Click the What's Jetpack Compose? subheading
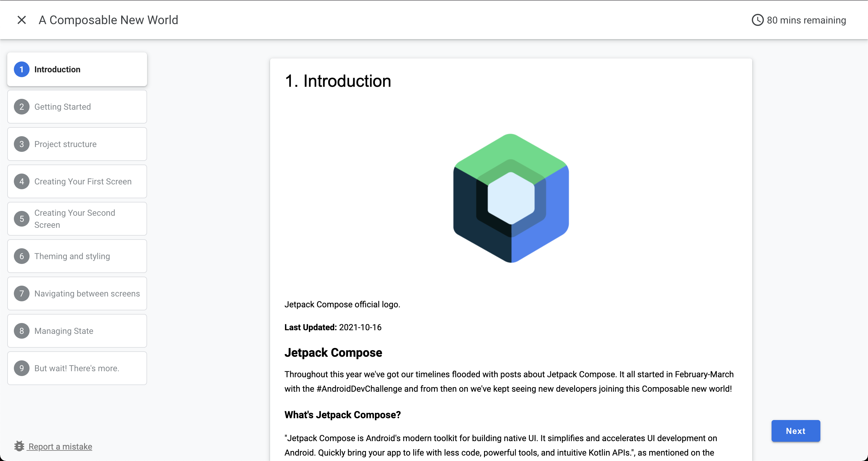This screenshot has width=868, height=461. click(343, 415)
